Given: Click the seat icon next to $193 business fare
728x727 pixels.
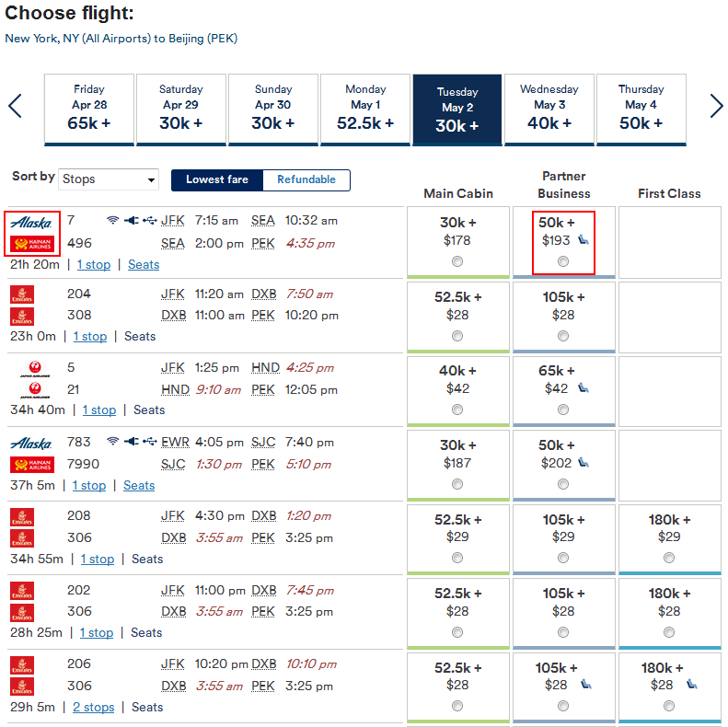Looking at the screenshot, I should click(x=584, y=240).
